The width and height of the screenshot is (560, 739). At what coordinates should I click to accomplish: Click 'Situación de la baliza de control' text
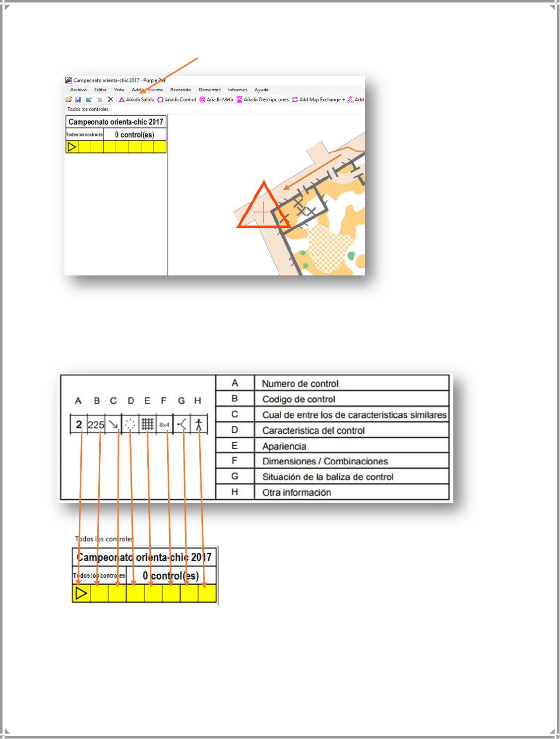328,477
